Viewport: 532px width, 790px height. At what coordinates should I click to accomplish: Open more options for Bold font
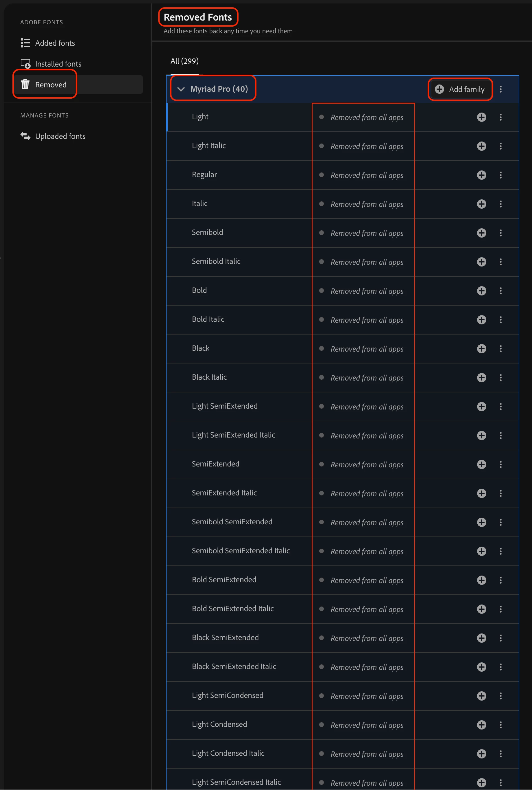point(501,291)
